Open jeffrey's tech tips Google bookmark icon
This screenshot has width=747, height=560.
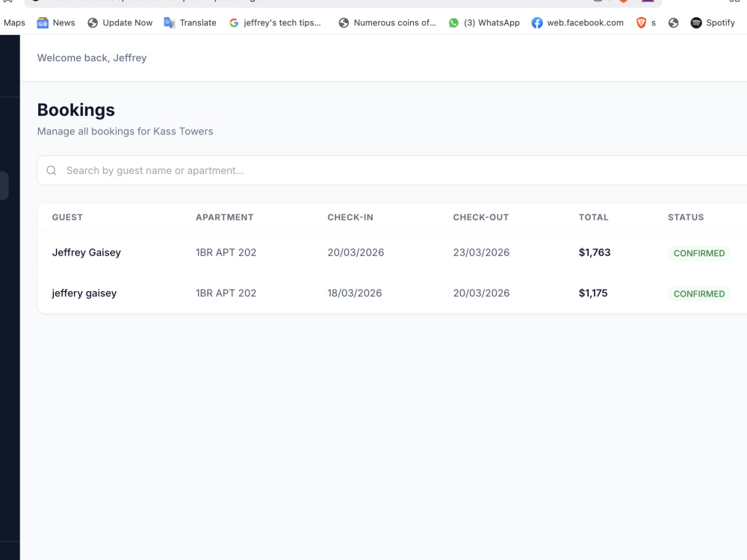point(234,23)
